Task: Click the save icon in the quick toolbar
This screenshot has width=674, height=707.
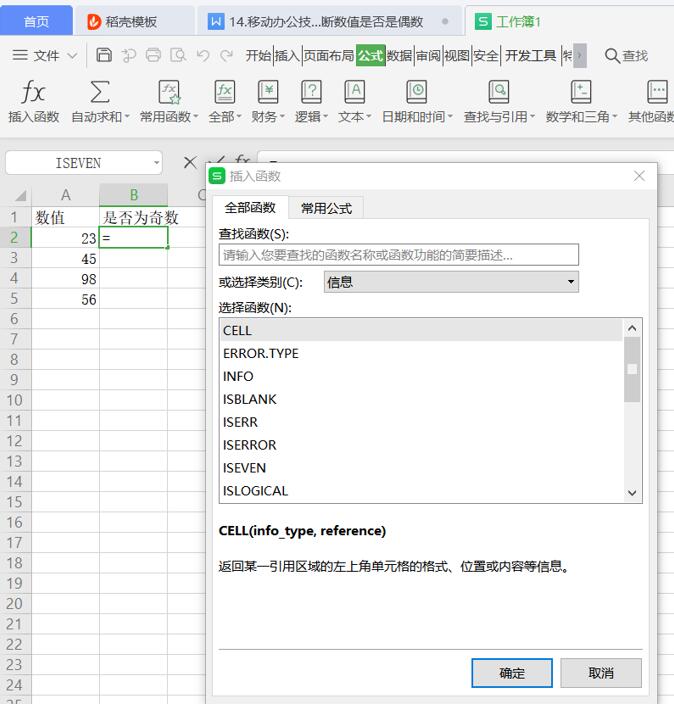Action: pyautogui.click(x=104, y=55)
